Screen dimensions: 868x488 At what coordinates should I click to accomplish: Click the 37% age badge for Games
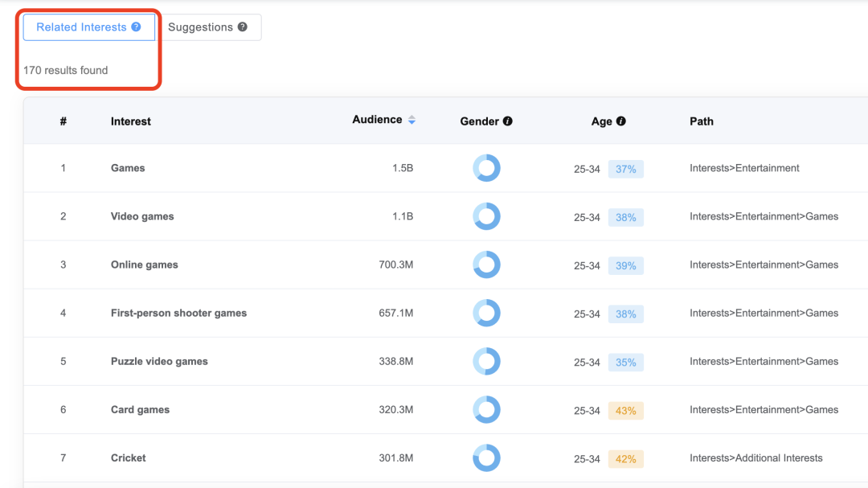[x=625, y=169]
